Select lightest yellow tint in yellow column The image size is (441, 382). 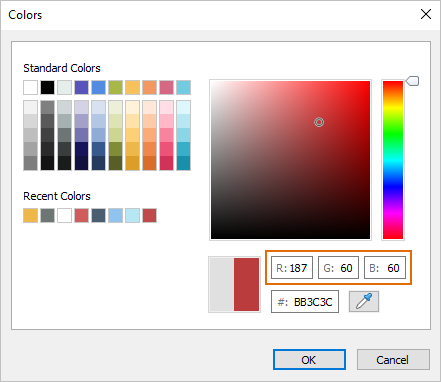[132, 107]
